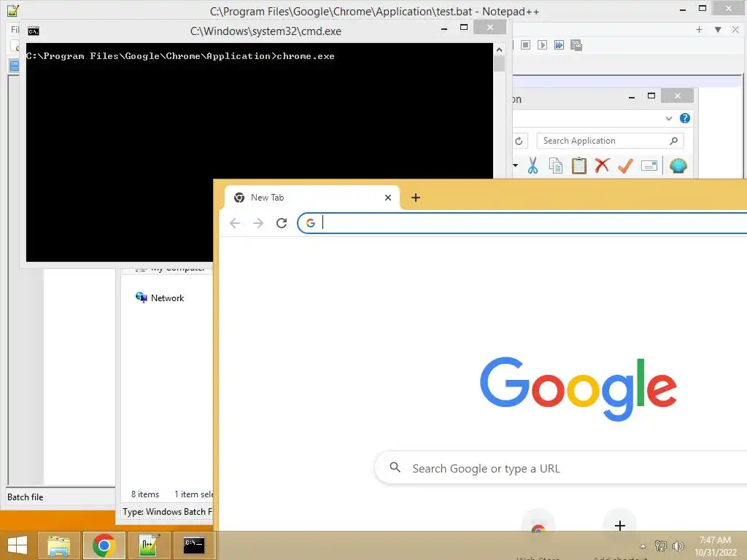Click the taskbar clock showing 7:47 AM

tap(715, 546)
